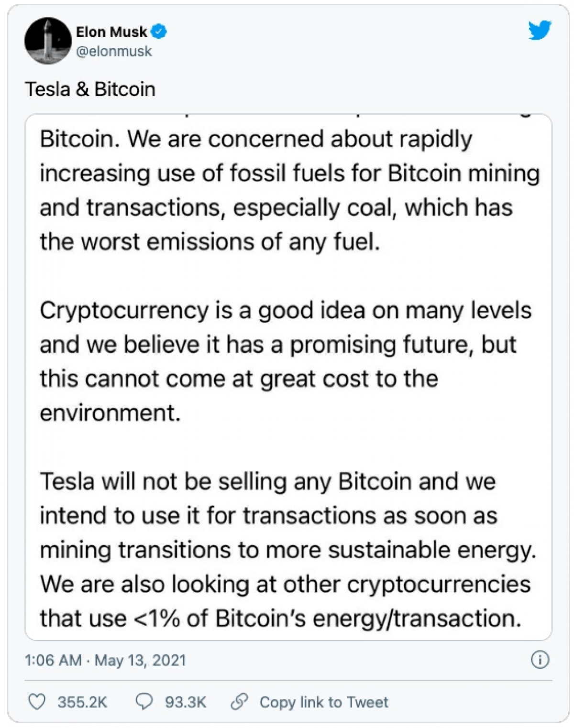Click the reply speech bubble icon
The width and height of the screenshot is (574, 728).
144,702
